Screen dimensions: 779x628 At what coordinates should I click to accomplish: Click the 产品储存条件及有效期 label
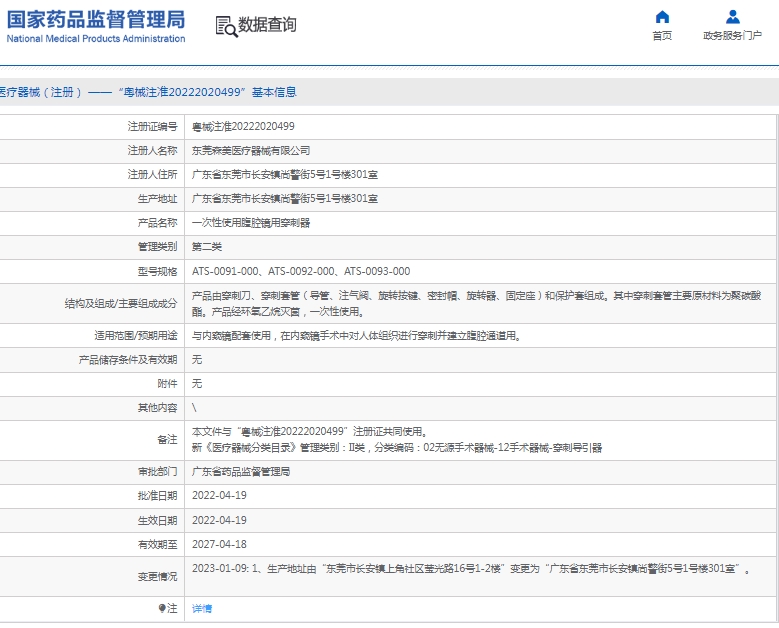click(x=128, y=359)
